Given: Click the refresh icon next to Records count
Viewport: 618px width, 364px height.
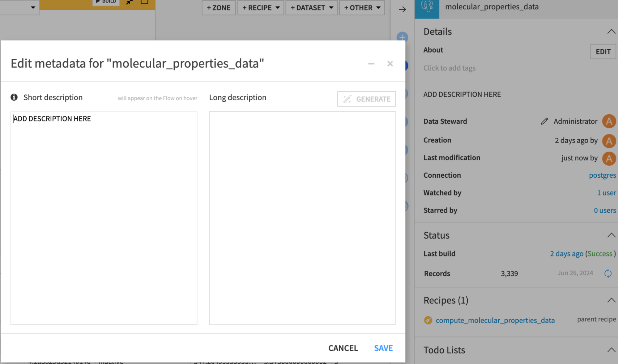Looking at the screenshot, I should [608, 273].
